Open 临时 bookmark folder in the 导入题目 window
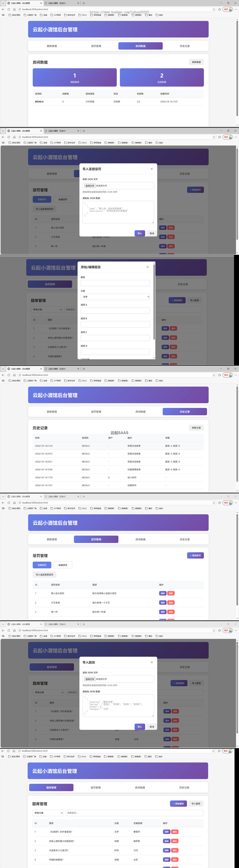 (x=159, y=636)
